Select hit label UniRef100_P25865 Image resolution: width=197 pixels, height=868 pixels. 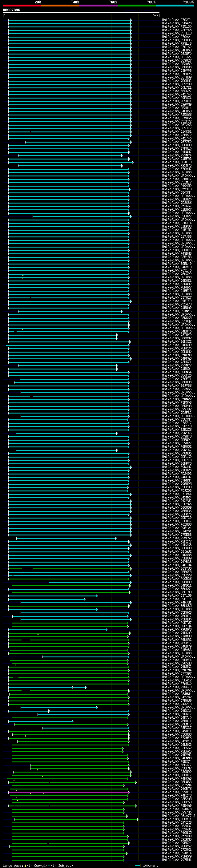177,118
